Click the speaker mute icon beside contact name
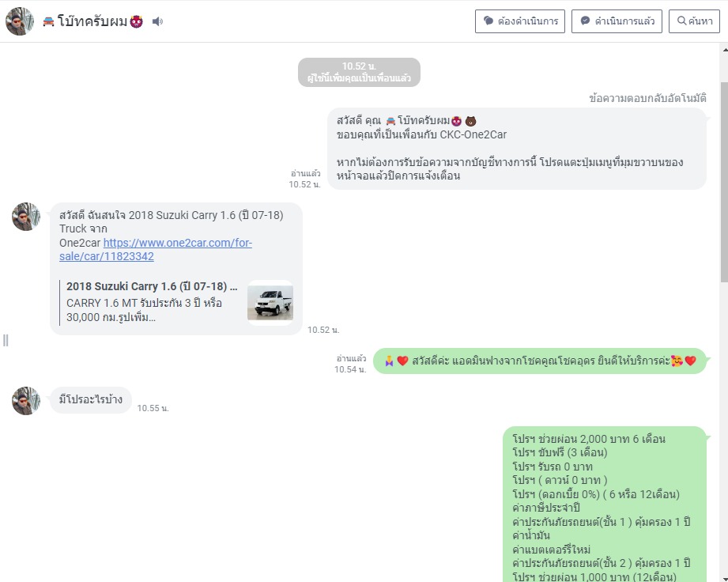Image resolution: width=728 pixels, height=582 pixels. 157,21
